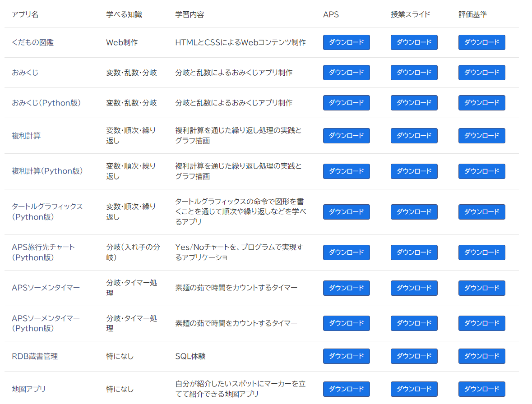Image resolution: width=532 pixels, height=404 pixels.
Task: Download the 授業スライド for APS旅行先チャート（Python版）
Action: tap(414, 252)
